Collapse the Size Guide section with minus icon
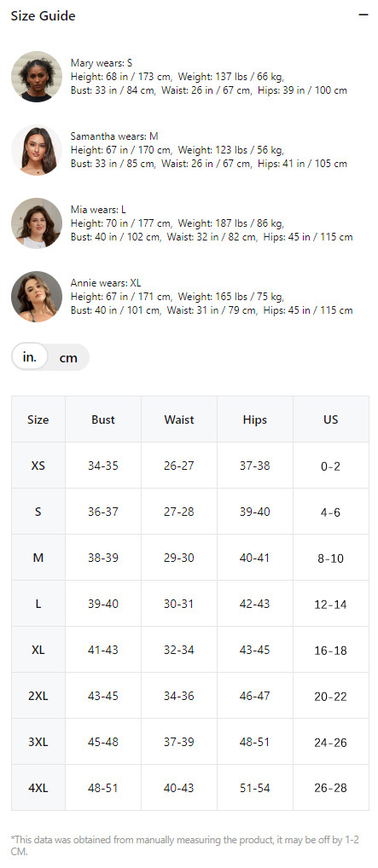This screenshot has width=378, height=868. coord(363,15)
